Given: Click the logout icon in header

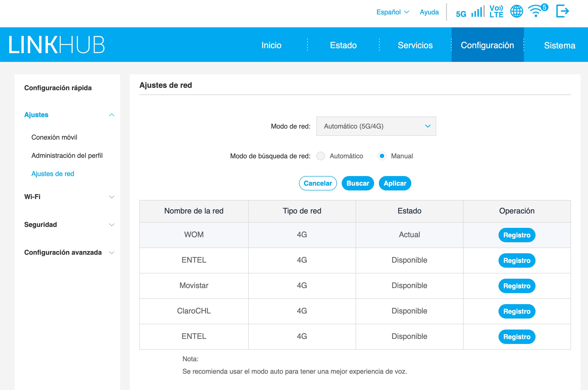Looking at the screenshot, I should point(562,11).
